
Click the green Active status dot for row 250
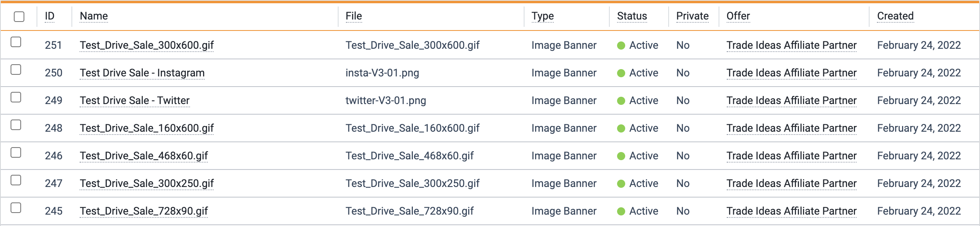621,73
